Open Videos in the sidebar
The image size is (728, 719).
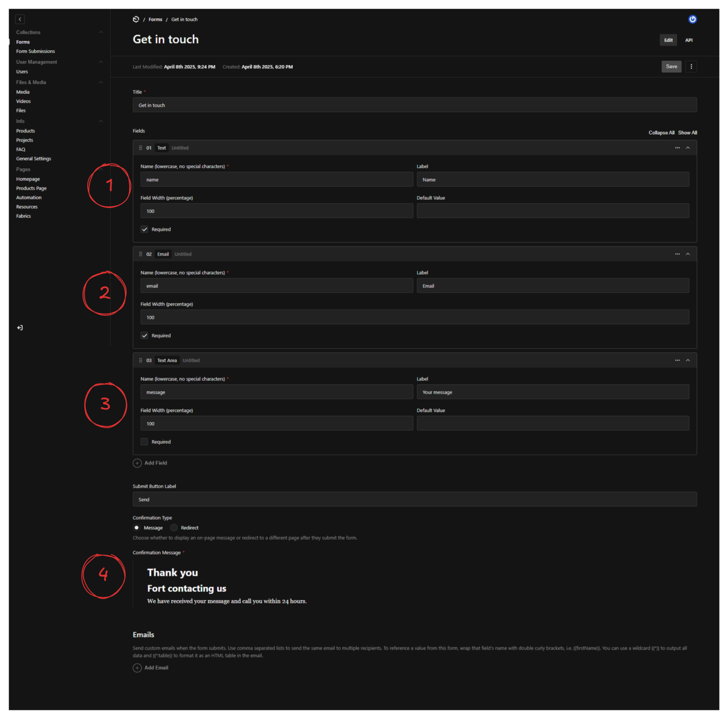point(23,101)
